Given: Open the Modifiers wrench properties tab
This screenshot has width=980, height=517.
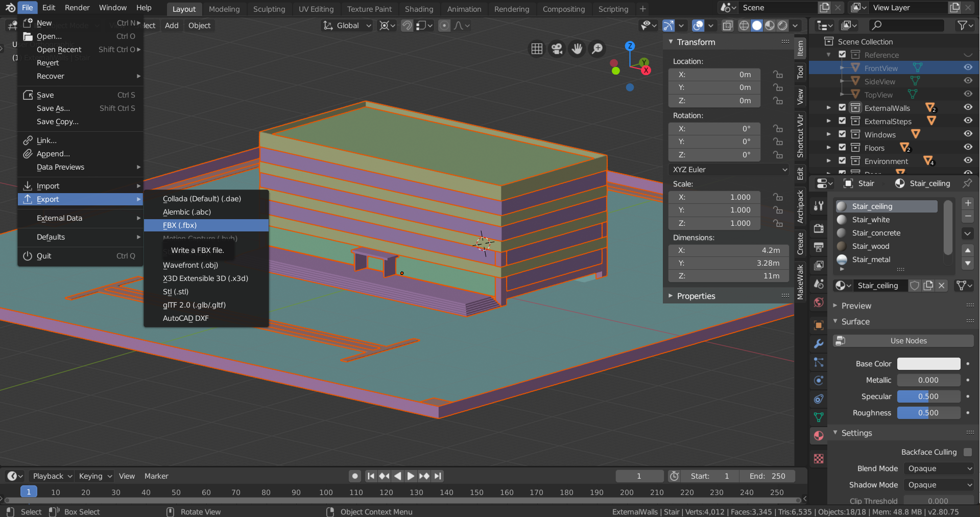Looking at the screenshot, I should [x=819, y=344].
